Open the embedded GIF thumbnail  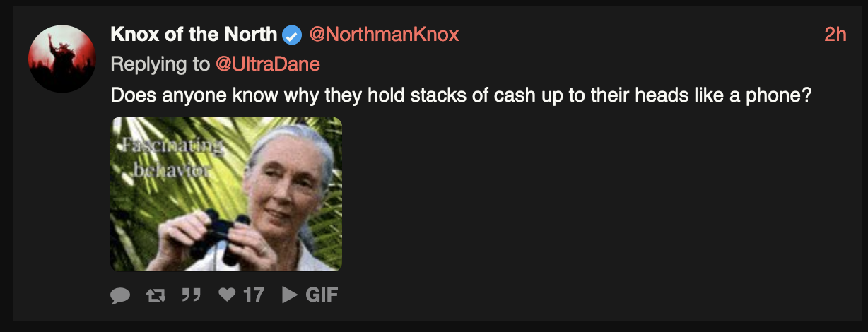226,194
